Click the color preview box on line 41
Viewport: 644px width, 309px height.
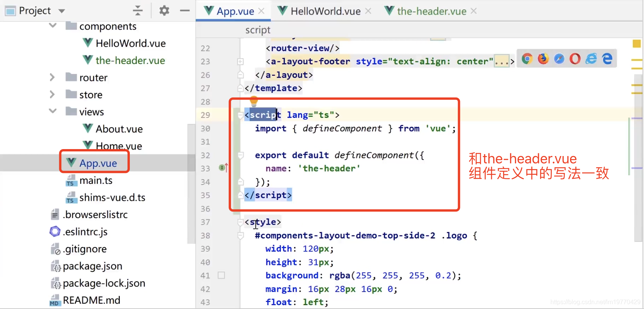(221, 275)
